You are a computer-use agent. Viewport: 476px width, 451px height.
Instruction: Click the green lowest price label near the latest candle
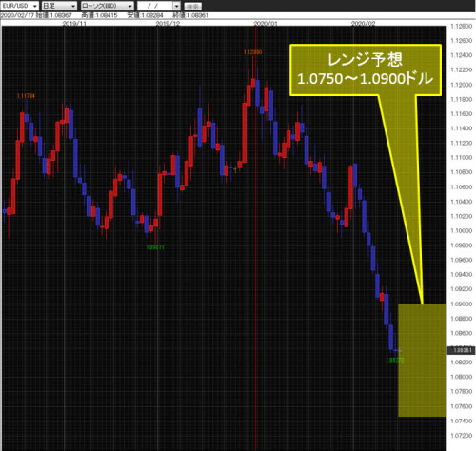click(395, 360)
